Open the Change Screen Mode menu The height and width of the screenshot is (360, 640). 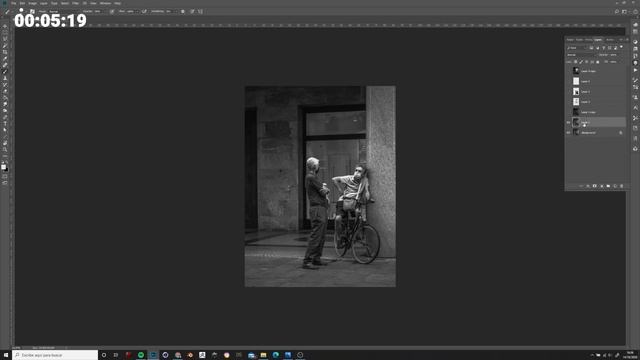pos(5,183)
